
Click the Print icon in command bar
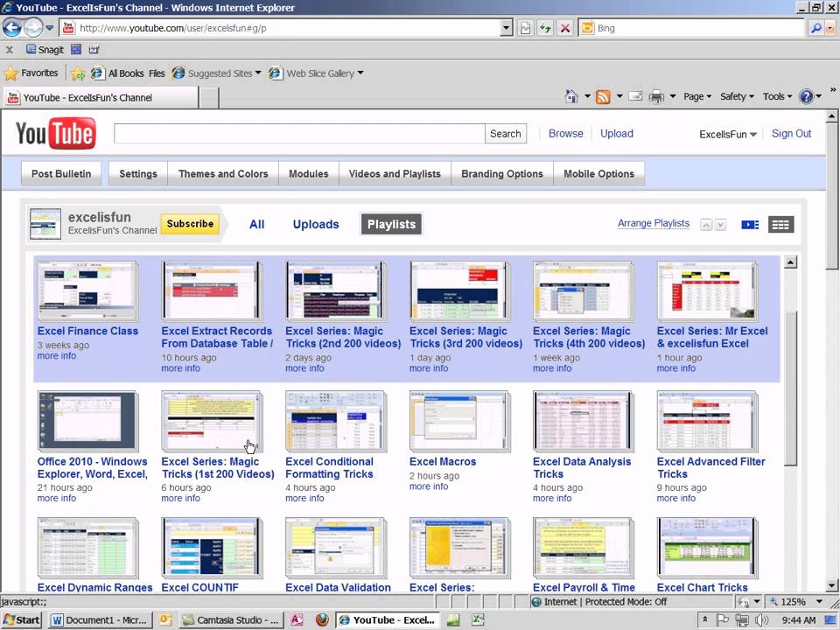coord(656,97)
